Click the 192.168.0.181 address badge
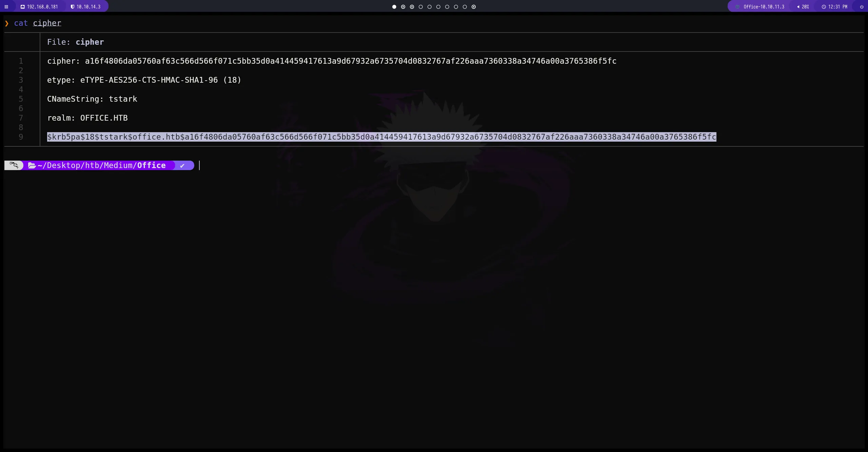This screenshot has height=452, width=868. pos(42,6)
